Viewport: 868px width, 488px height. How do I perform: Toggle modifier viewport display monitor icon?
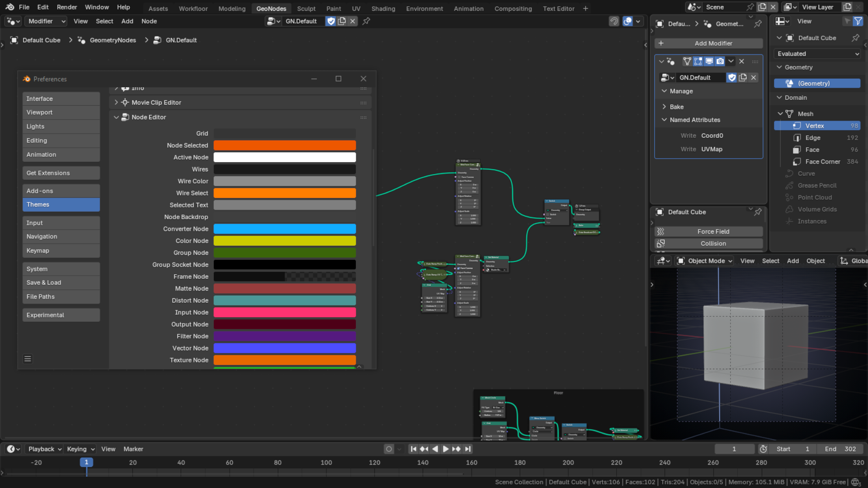(x=709, y=61)
